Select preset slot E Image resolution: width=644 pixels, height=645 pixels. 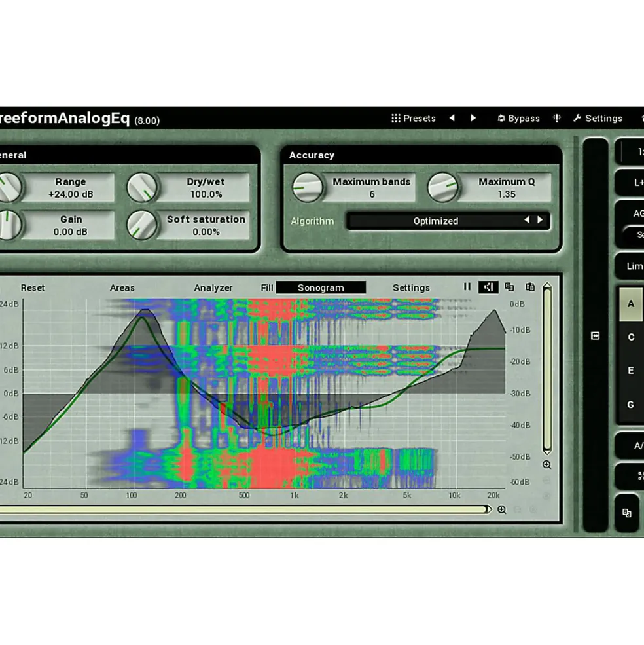click(x=631, y=371)
